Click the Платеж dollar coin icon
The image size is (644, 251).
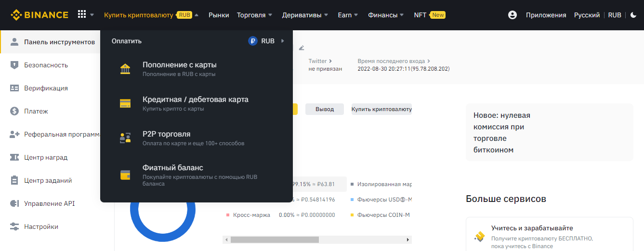[x=14, y=111]
